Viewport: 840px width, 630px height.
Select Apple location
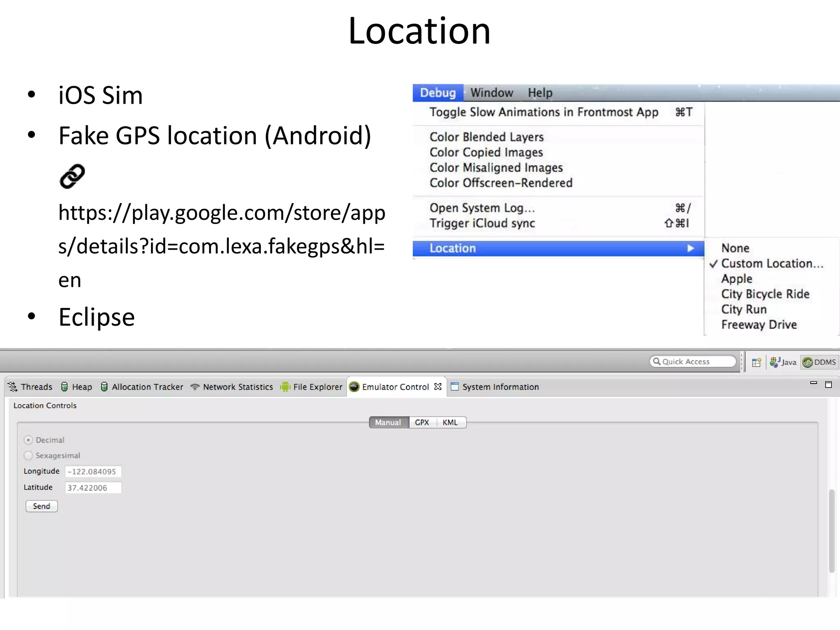coord(737,279)
